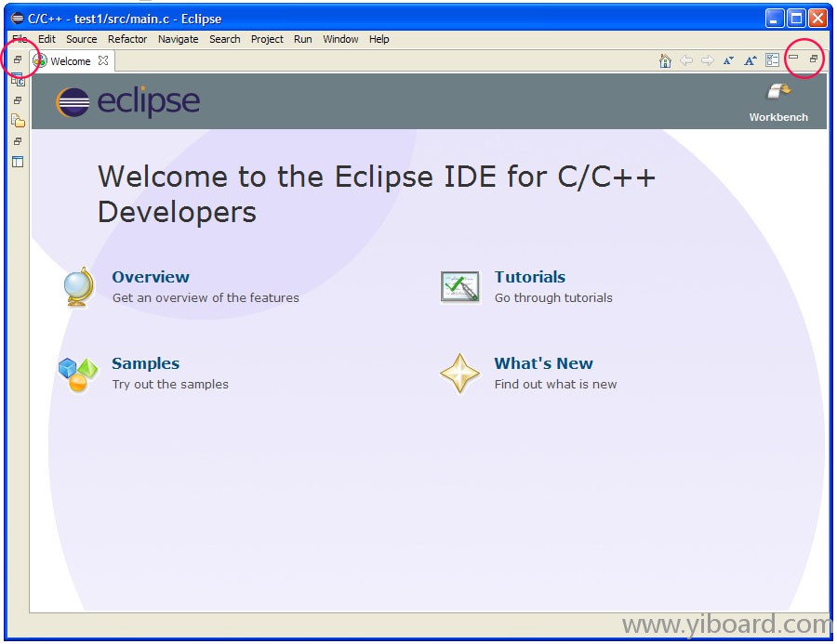837x644 pixels.
Task: Show the minimized folder view in sidebar
Action: click(x=18, y=121)
